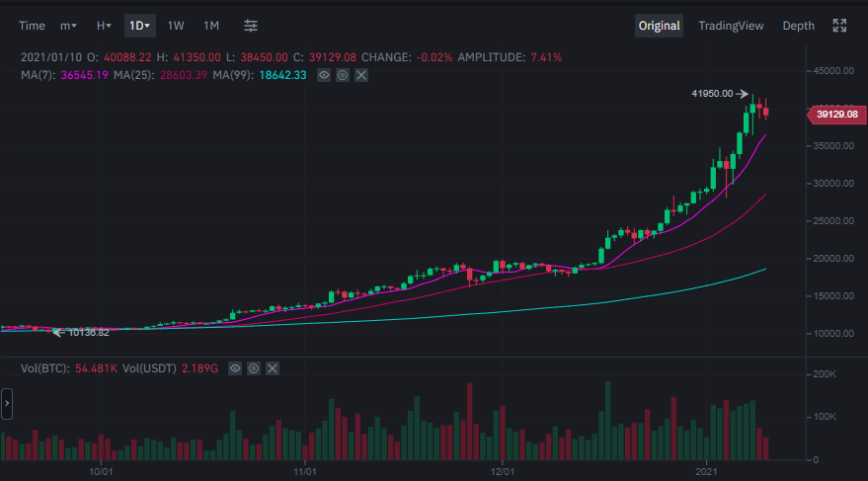Switch to the TradingView chart tab
The height and width of the screenshot is (481, 868).
tap(730, 26)
